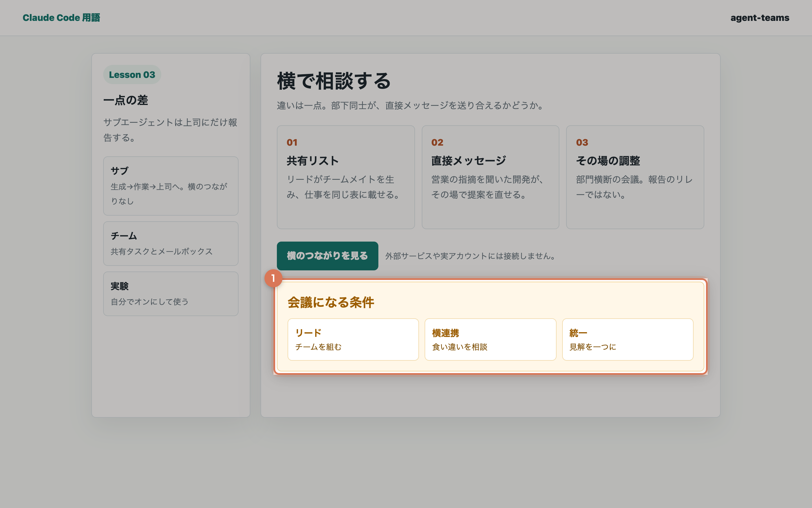Select the 実験 sidebar card
Image resolution: width=812 pixels, height=508 pixels.
coord(171,294)
